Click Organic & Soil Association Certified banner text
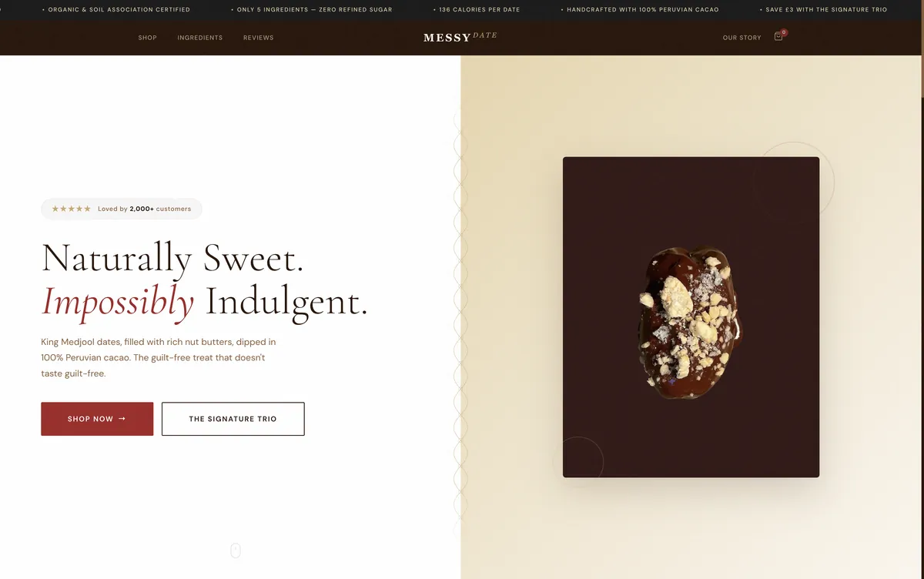Image resolution: width=924 pixels, height=579 pixels. 119,10
